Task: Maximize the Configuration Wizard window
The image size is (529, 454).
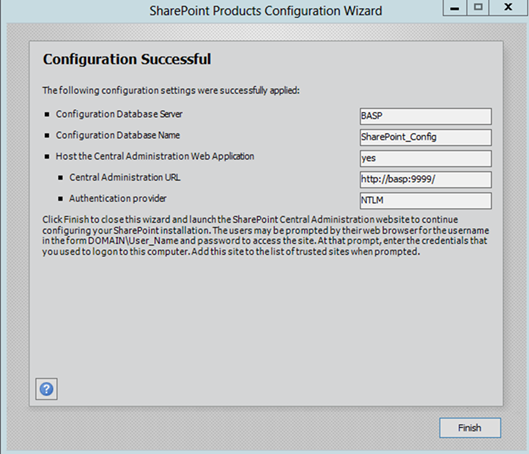Action: (x=478, y=7)
